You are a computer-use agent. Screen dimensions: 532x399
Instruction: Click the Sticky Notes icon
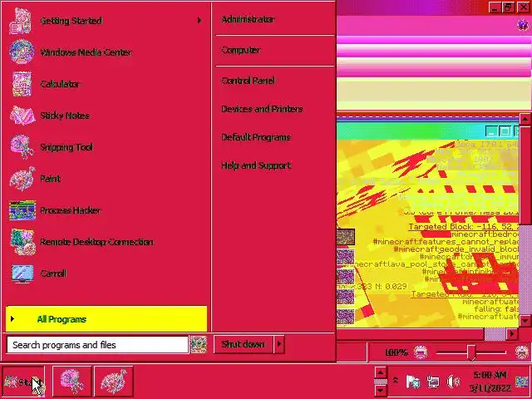22,116
